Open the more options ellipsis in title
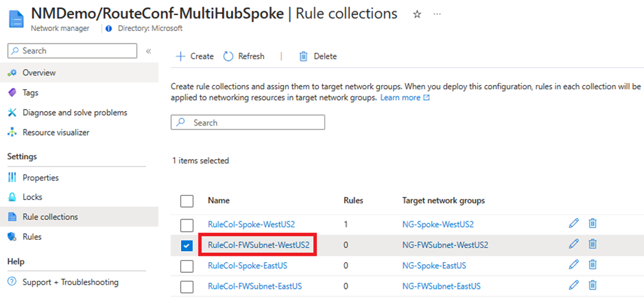The height and width of the screenshot is (298, 644). point(437,14)
